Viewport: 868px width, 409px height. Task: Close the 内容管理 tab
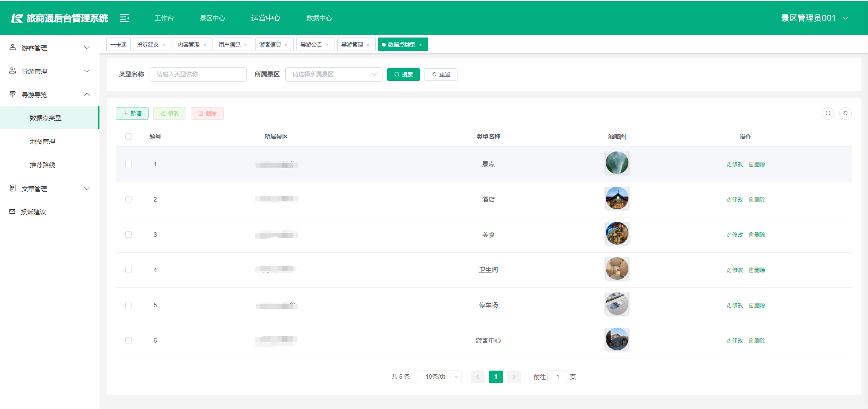click(205, 45)
